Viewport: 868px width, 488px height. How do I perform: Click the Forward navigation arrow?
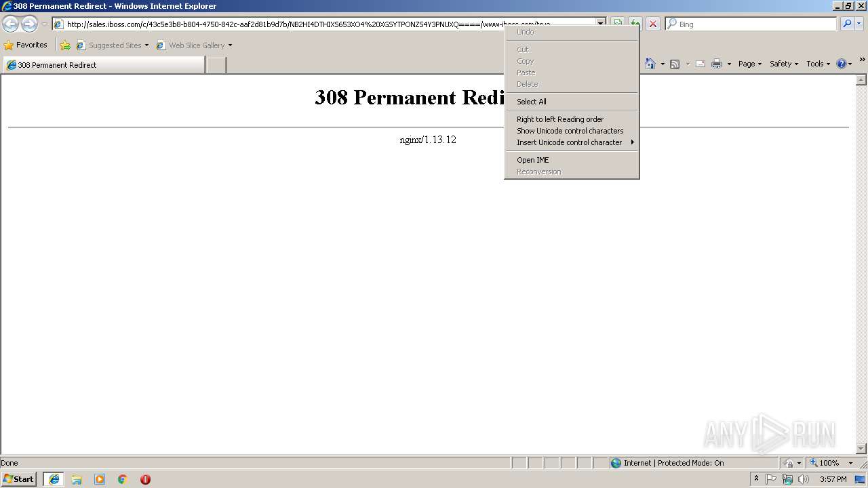pos(29,24)
